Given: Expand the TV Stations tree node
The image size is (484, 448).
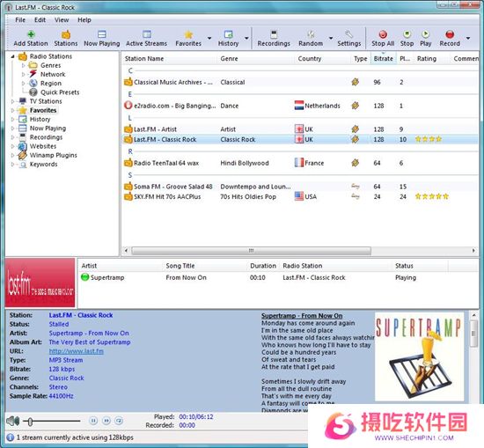Looking at the screenshot, I should tap(12, 101).
